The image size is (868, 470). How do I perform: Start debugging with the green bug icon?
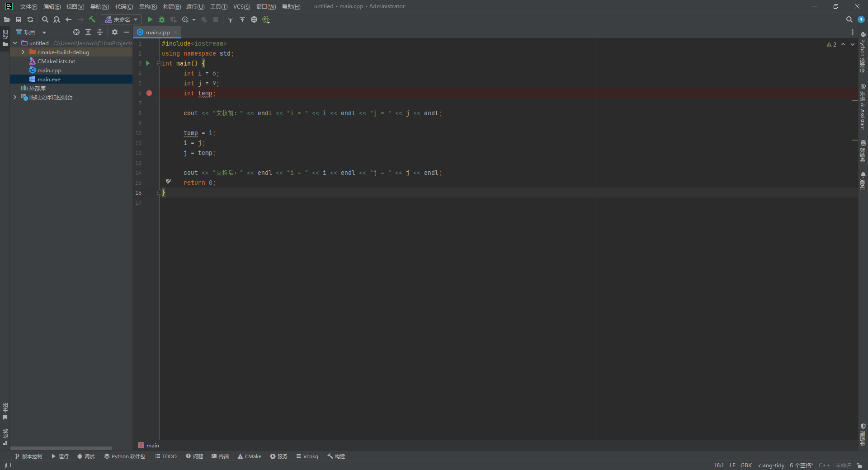[162, 19]
